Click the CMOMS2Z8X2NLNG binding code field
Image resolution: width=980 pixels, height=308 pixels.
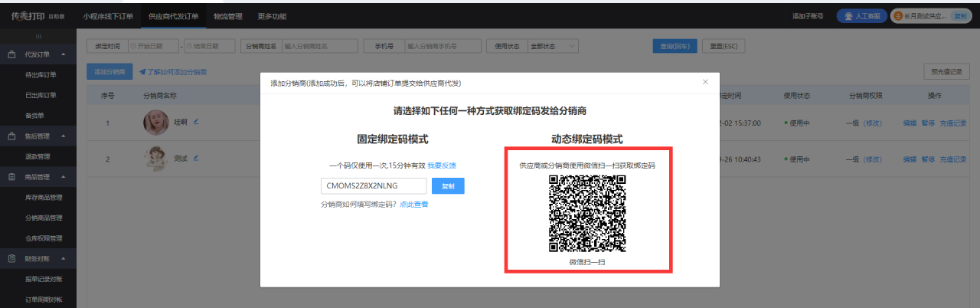[374, 186]
